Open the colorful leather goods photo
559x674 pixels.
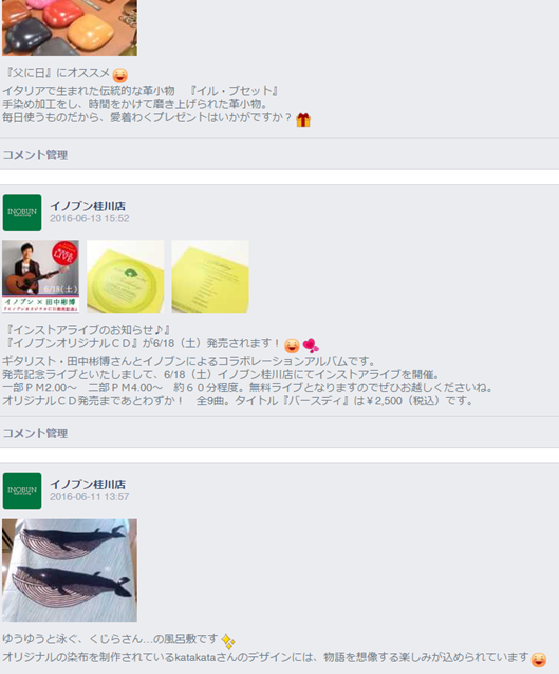coord(69,28)
